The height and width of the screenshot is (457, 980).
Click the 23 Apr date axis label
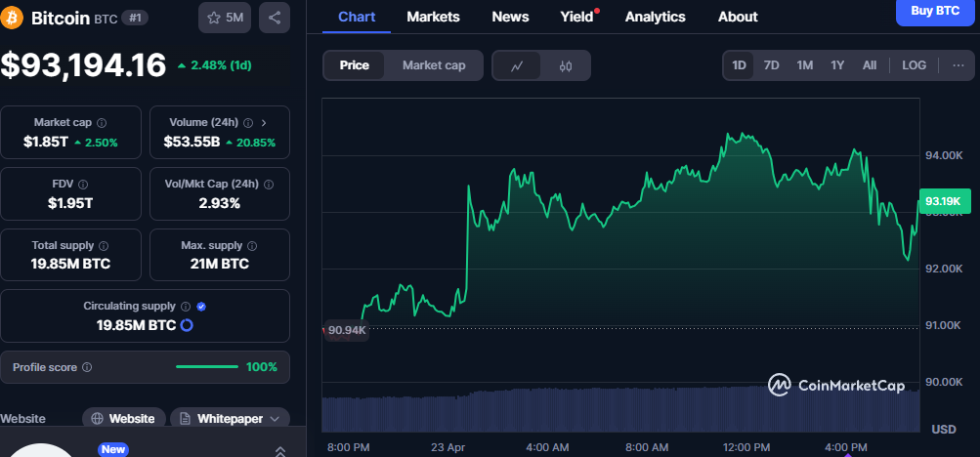pyautogui.click(x=448, y=447)
